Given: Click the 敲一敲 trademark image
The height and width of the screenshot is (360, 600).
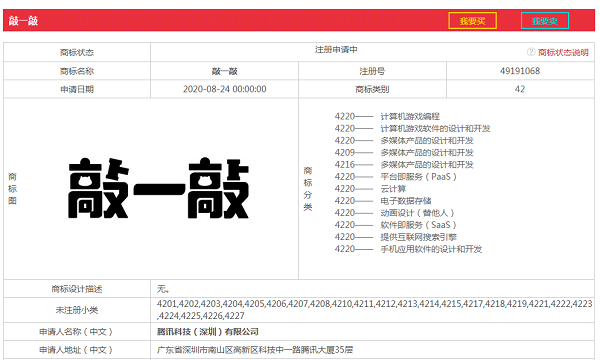Looking at the screenshot, I should (158, 188).
